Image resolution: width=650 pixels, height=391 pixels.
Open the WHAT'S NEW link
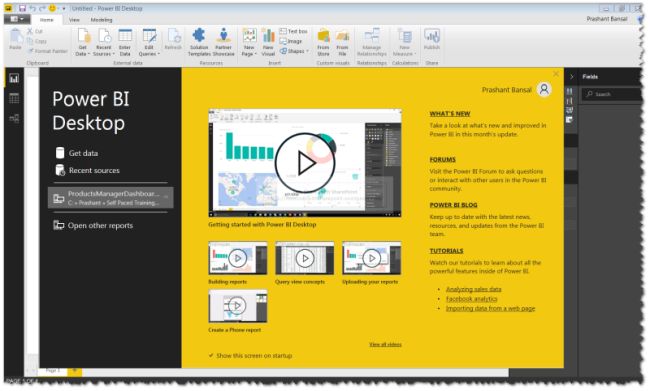(x=450, y=114)
